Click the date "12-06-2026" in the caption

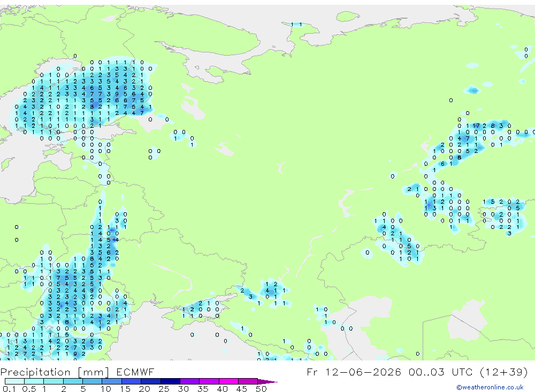[x=363, y=372]
